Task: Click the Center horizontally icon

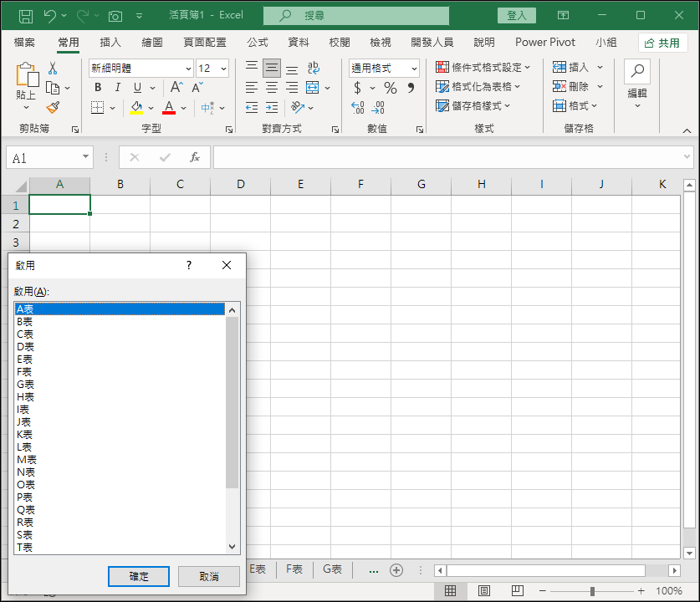Action: click(x=272, y=87)
